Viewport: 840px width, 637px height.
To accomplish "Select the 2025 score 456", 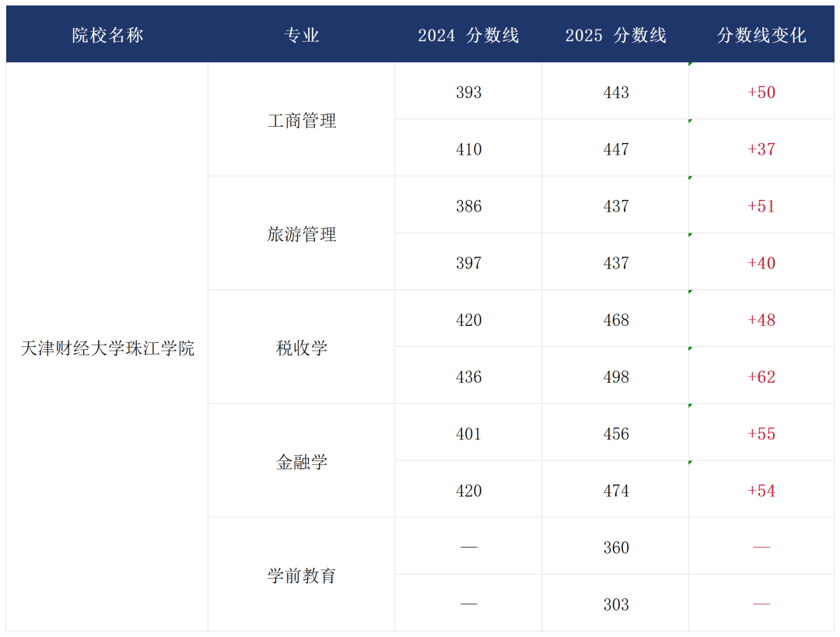I will (x=616, y=434).
